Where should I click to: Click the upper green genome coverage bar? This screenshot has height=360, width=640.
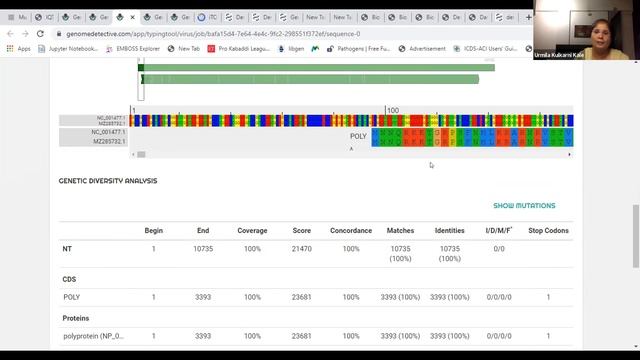316,67
